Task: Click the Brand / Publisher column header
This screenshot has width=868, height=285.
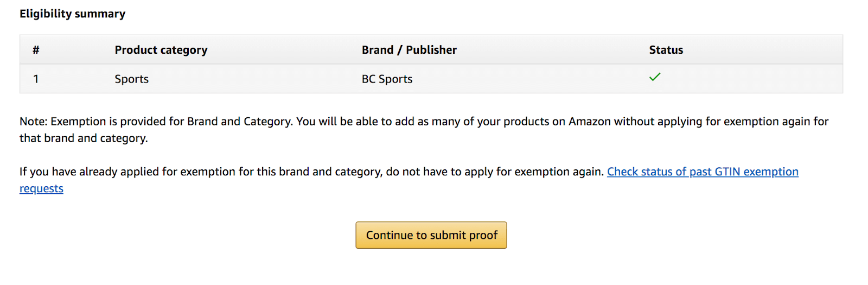Action: point(409,50)
